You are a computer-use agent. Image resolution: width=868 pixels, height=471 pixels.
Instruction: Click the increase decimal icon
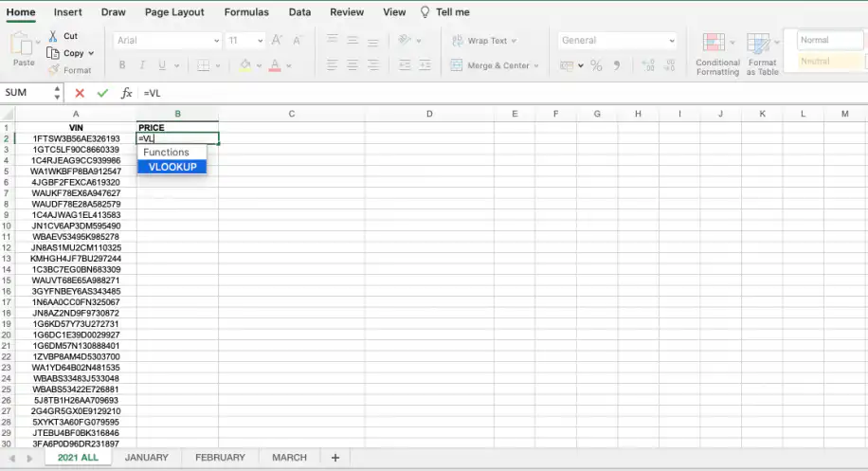click(x=648, y=65)
